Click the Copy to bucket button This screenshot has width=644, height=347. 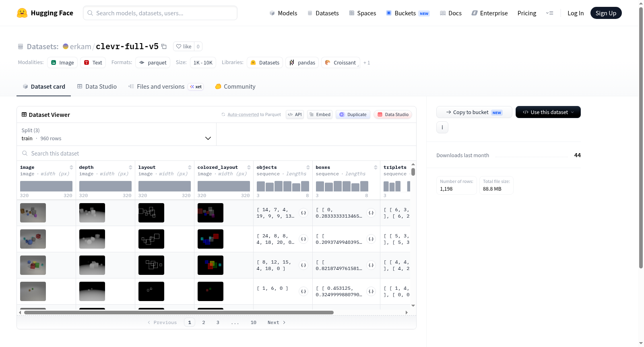(x=474, y=112)
